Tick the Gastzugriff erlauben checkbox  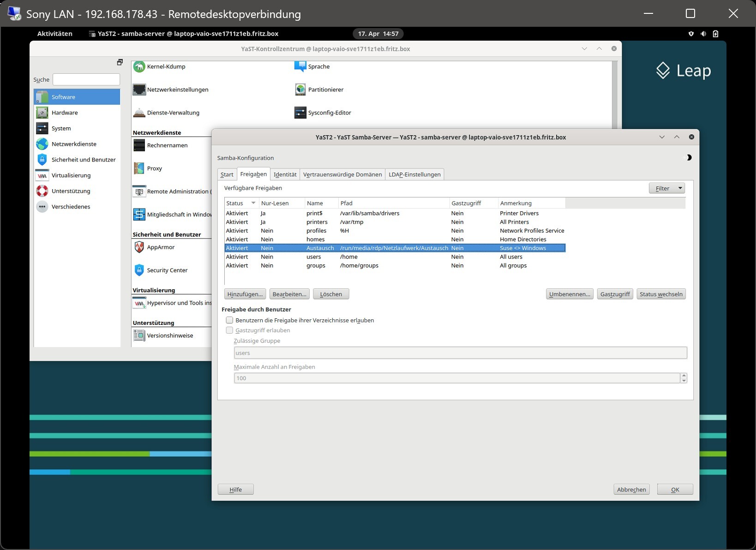click(229, 330)
